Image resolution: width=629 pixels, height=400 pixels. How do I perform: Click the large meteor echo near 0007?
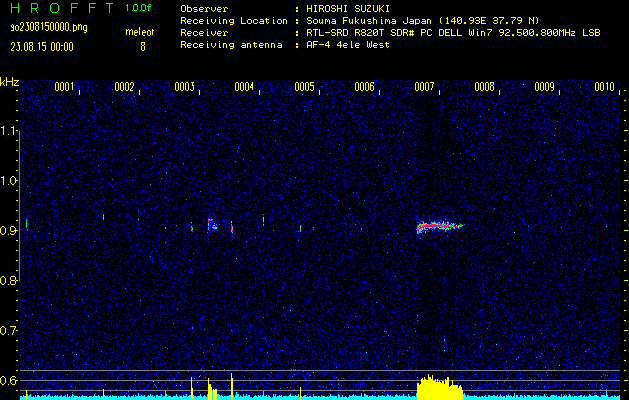pos(438,226)
